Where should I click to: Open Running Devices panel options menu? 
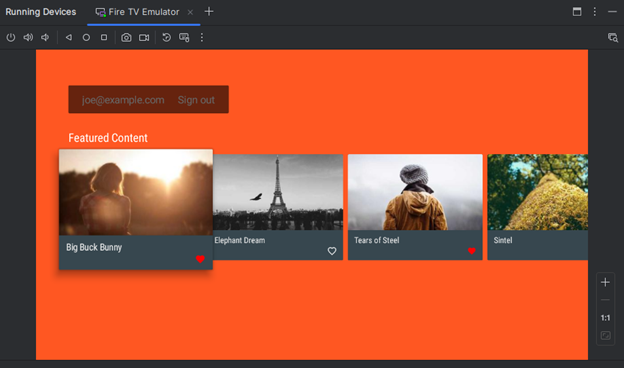coord(595,12)
